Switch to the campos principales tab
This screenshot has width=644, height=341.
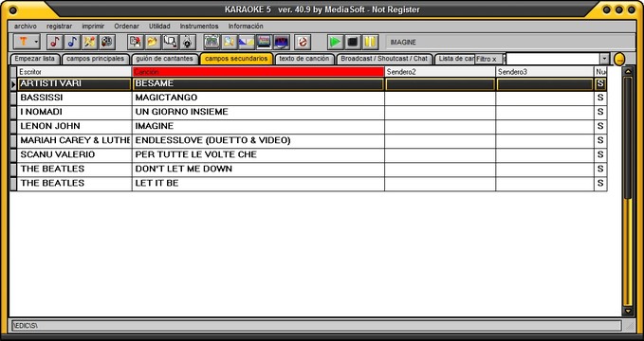click(x=95, y=59)
